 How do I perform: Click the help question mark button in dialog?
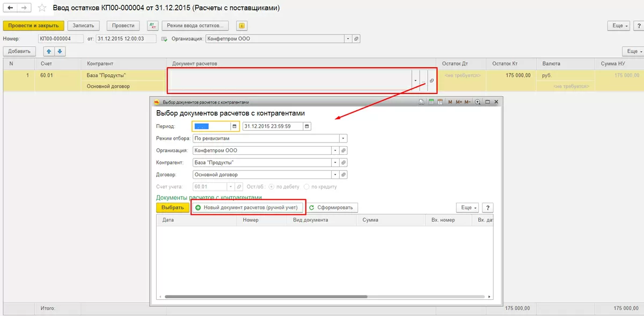487,207
